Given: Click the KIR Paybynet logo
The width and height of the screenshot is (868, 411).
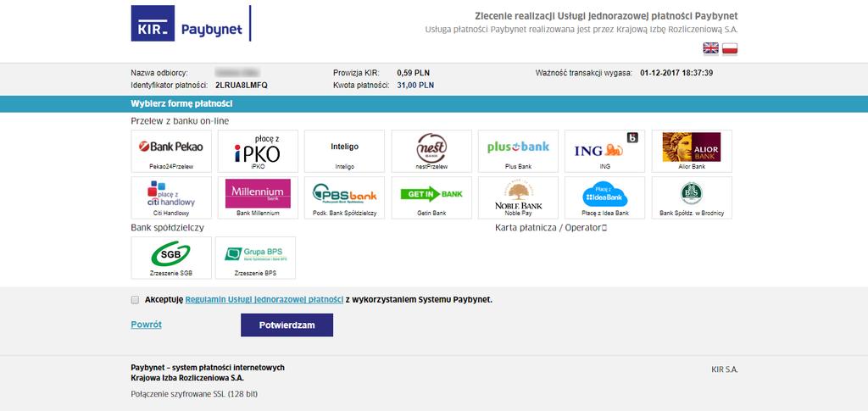Looking at the screenshot, I should click(191, 23).
